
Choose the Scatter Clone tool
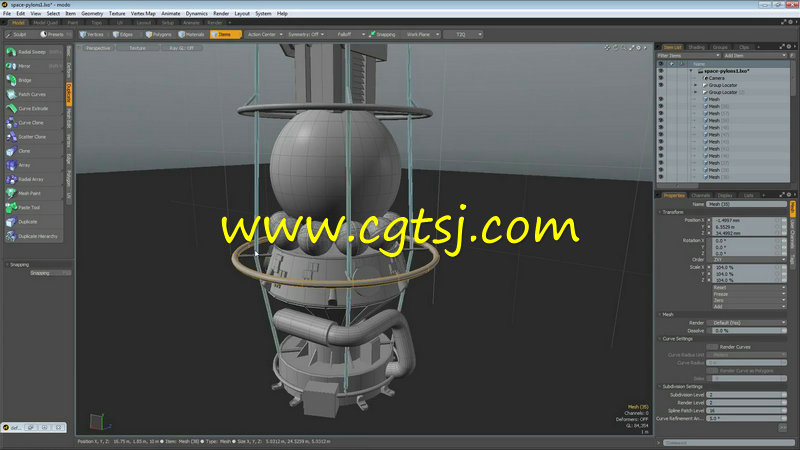click(34, 137)
